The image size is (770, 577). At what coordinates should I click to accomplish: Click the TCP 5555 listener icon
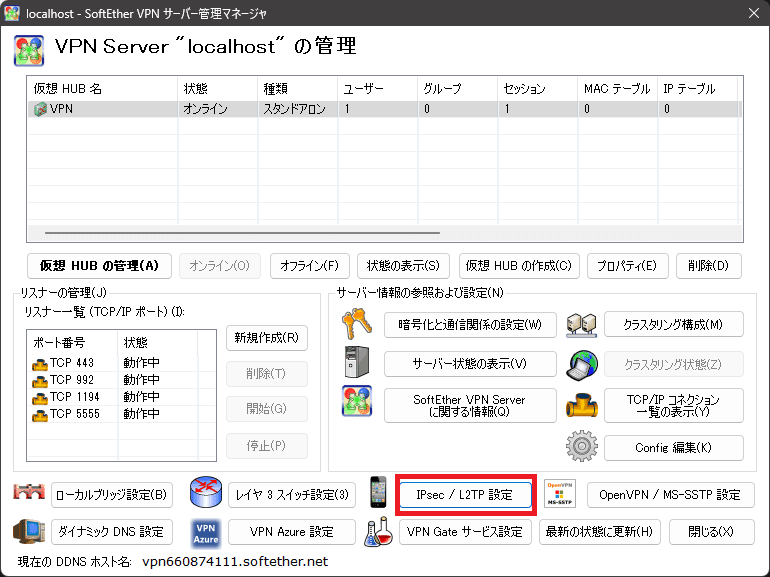click(x=40, y=415)
